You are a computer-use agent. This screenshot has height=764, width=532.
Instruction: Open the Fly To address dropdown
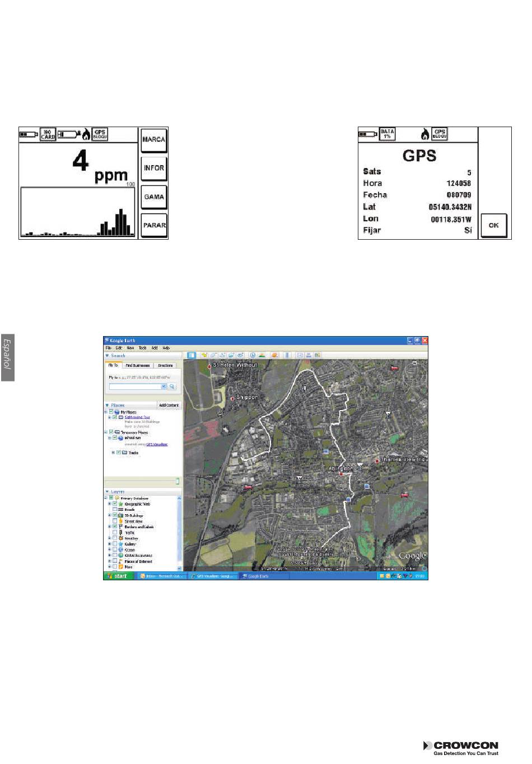click(x=164, y=386)
